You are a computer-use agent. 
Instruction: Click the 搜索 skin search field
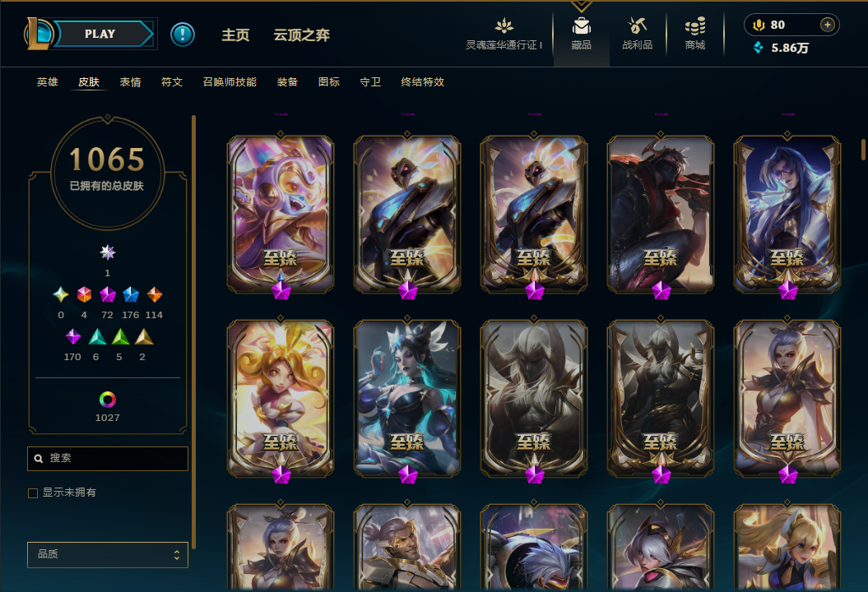click(108, 459)
